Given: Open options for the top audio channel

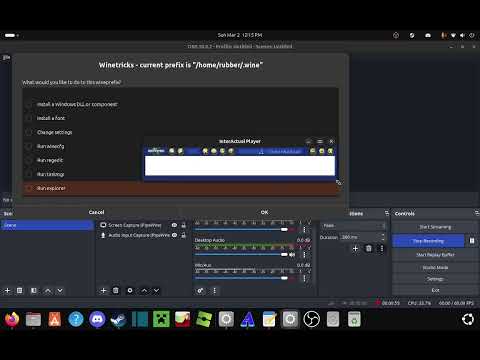Looking at the screenshot, I should click(304, 230).
